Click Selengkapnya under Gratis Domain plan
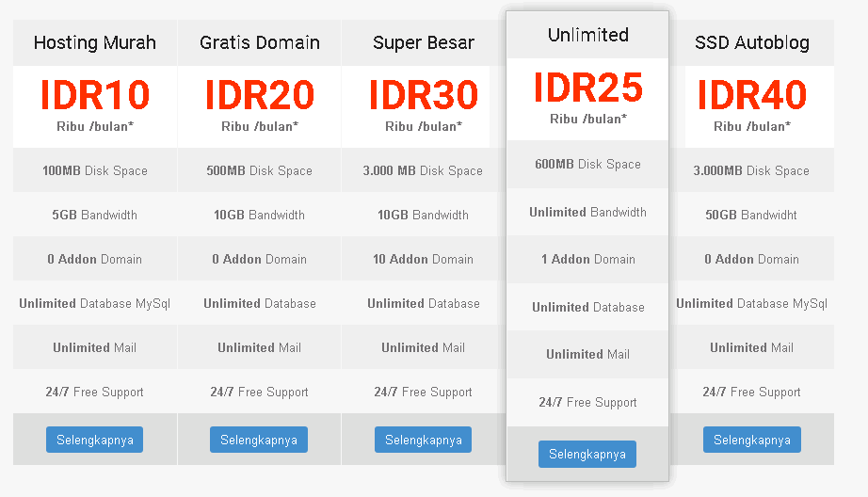Image resolution: width=868 pixels, height=497 pixels. click(259, 440)
